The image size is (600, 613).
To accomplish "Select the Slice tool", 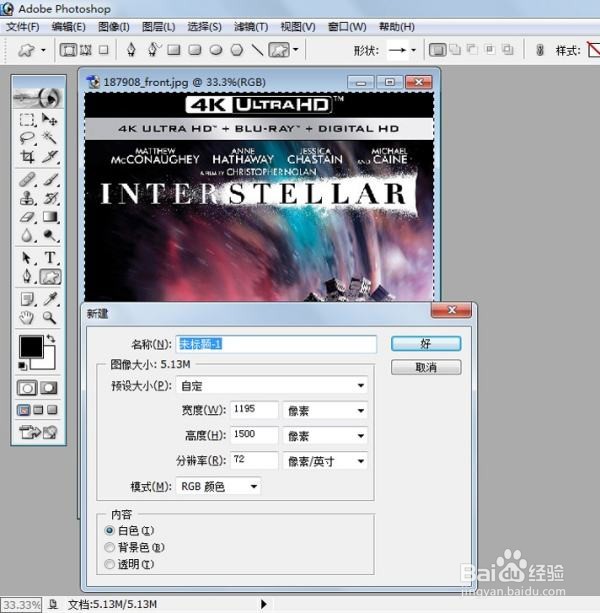I will pyautogui.click(x=50, y=157).
